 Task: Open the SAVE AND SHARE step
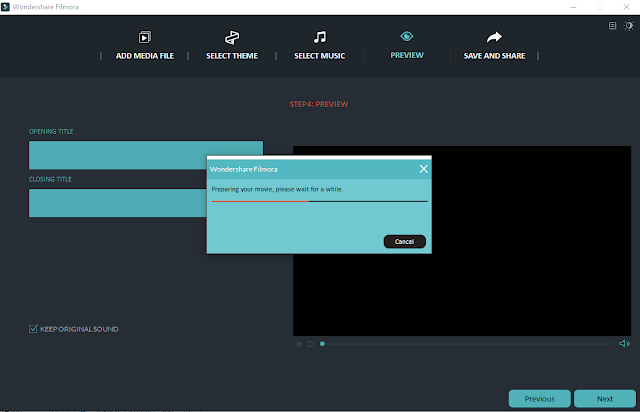click(x=494, y=56)
